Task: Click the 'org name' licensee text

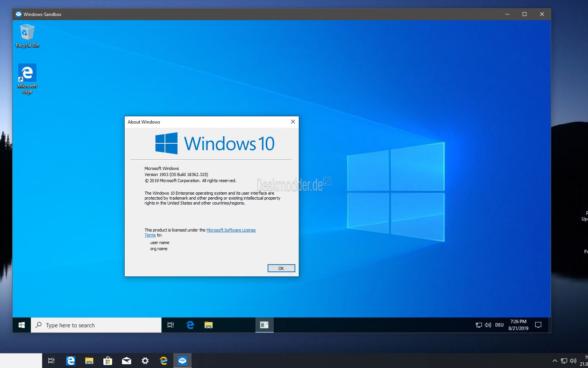Action: pos(159,249)
